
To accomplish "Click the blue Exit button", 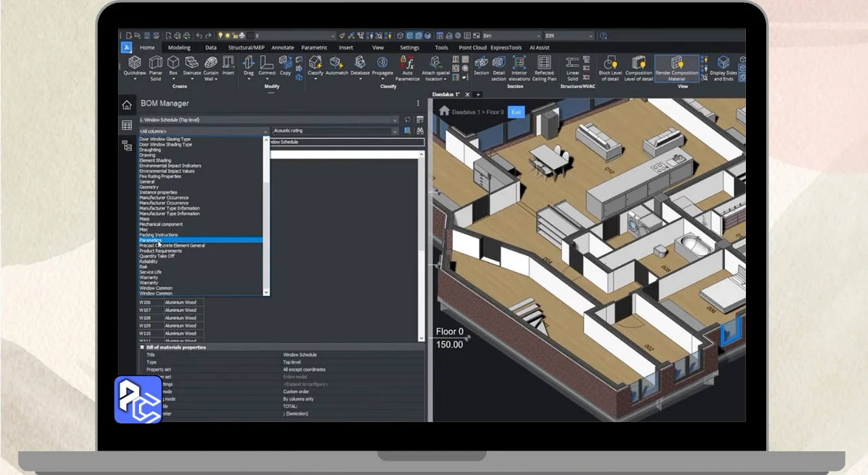I will click(x=516, y=112).
